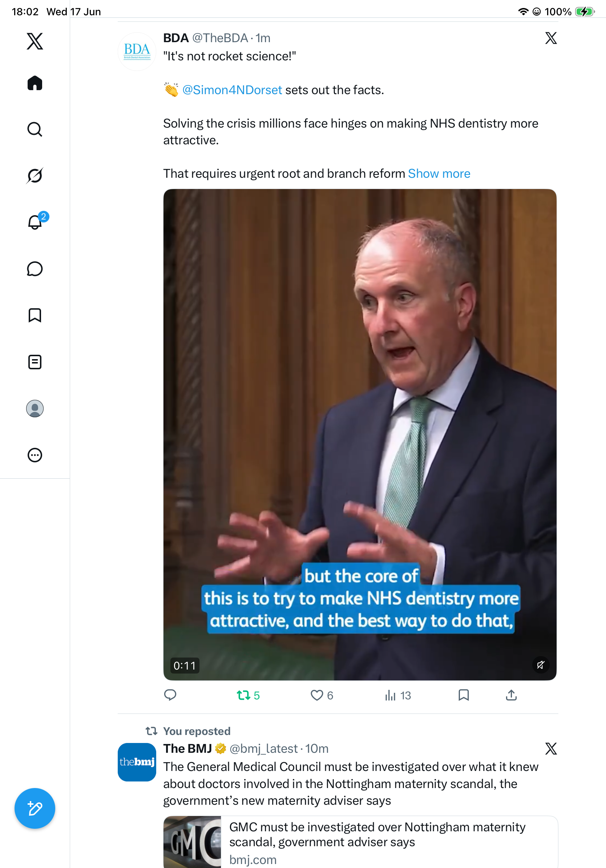This screenshot has height=868, width=606.
Task: Expand BDA post with Show more
Action: [439, 173]
